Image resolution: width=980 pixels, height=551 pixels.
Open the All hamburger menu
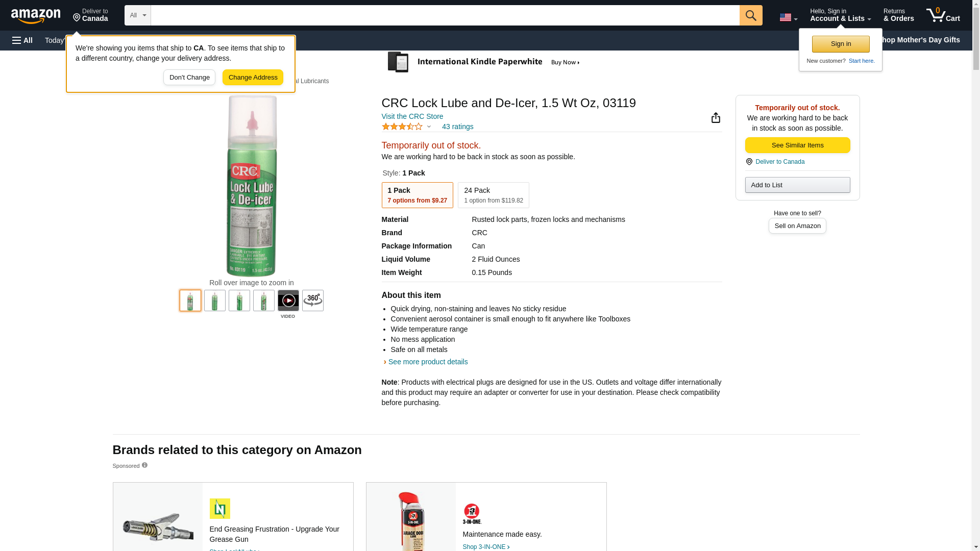pos(22,40)
